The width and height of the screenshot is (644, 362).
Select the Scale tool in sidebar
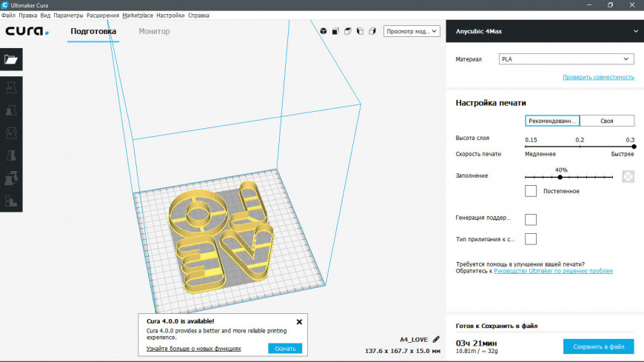11,110
